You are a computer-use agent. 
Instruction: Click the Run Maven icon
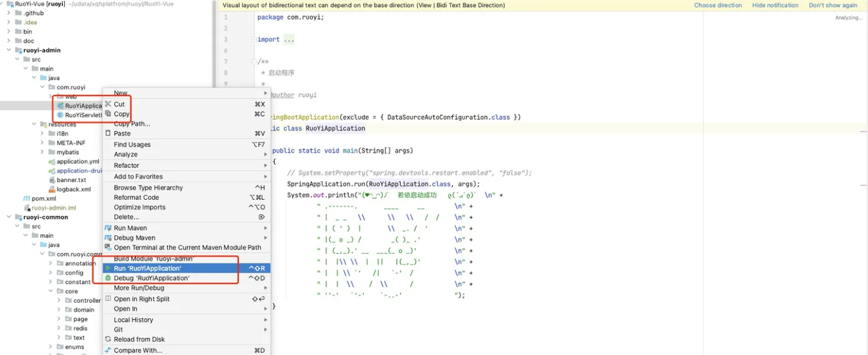108,228
